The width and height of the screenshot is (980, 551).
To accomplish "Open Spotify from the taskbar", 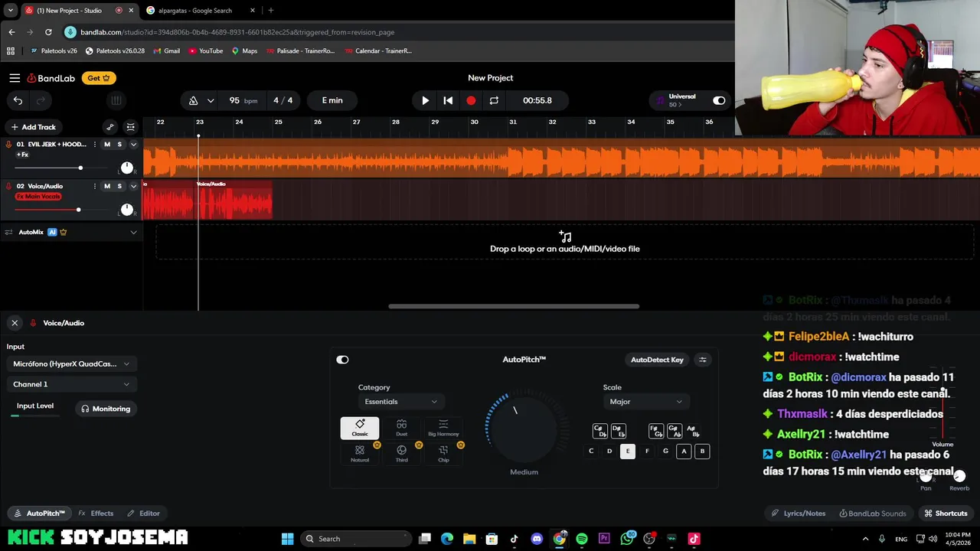I will pos(582,539).
